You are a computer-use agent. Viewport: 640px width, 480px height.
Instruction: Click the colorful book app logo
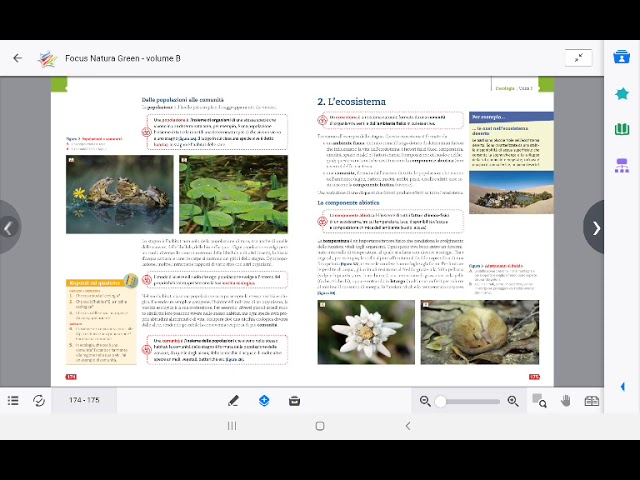point(47,59)
